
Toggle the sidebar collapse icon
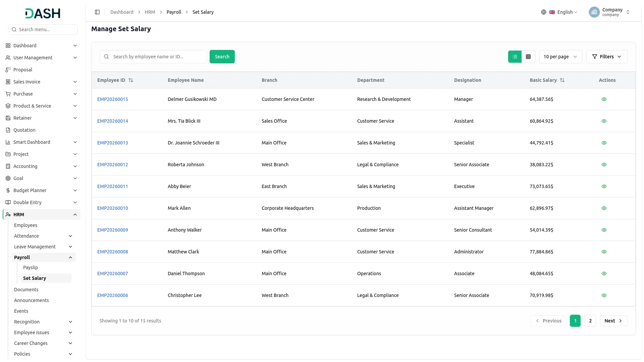coord(97,12)
